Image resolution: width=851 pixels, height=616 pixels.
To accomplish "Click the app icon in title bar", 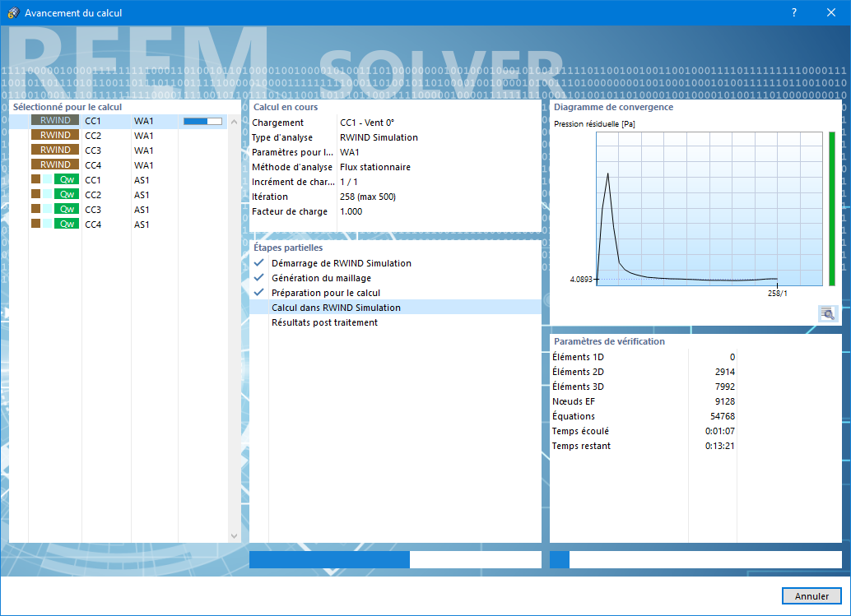I will click(x=13, y=12).
